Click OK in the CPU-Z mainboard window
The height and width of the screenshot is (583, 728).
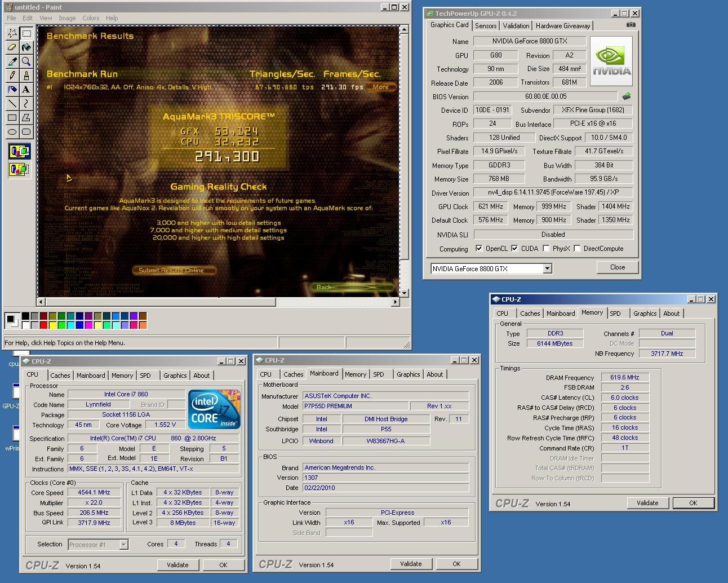tap(456, 564)
